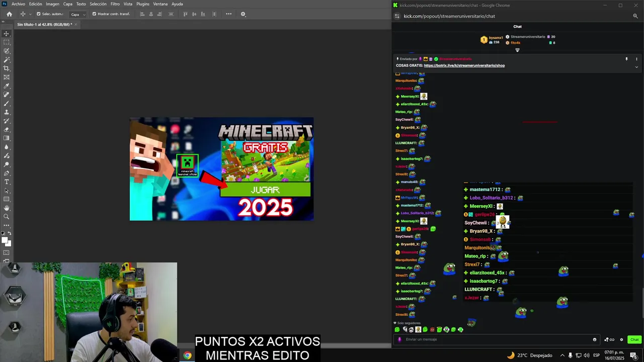Unpin the pinned chat message

626,59
